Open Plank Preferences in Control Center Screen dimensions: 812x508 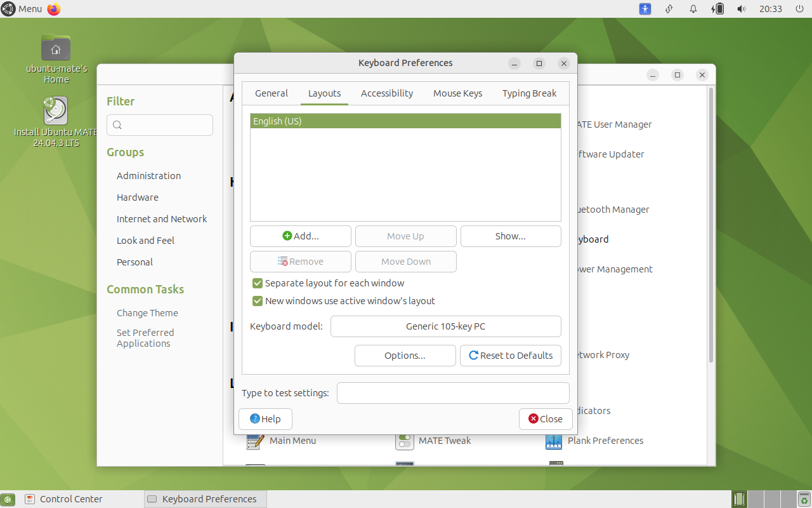(x=554, y=441)
